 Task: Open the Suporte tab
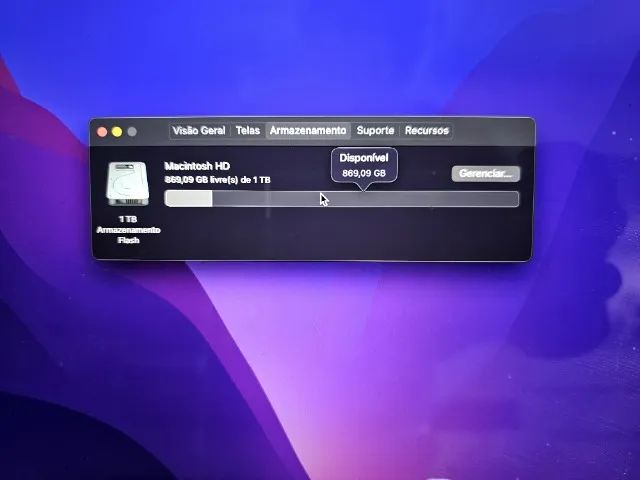(x=376, y=131)
